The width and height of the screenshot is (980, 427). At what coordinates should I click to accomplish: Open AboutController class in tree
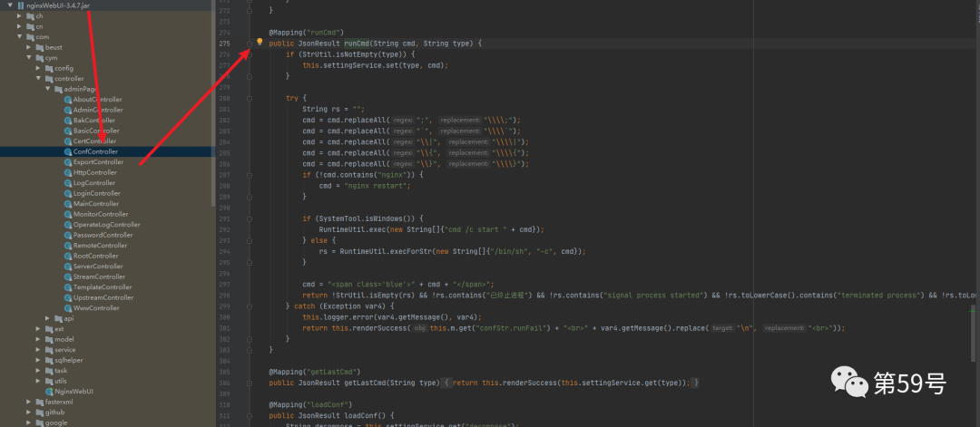pos(97,99)
